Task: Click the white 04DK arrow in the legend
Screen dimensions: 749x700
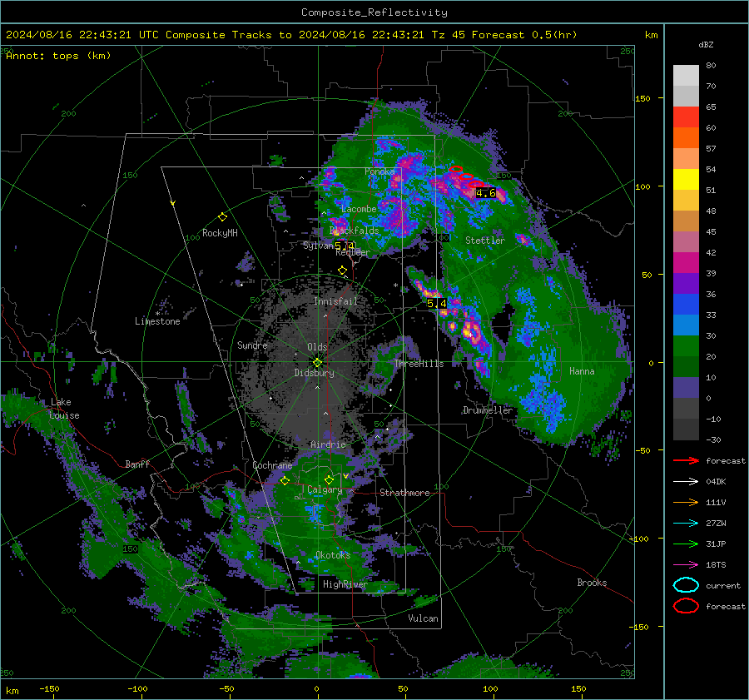Action: [686, 482]
